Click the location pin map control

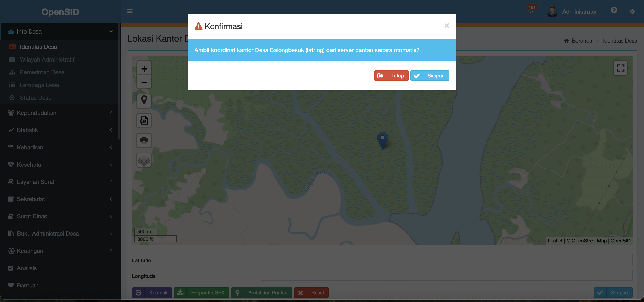[144, 100]
